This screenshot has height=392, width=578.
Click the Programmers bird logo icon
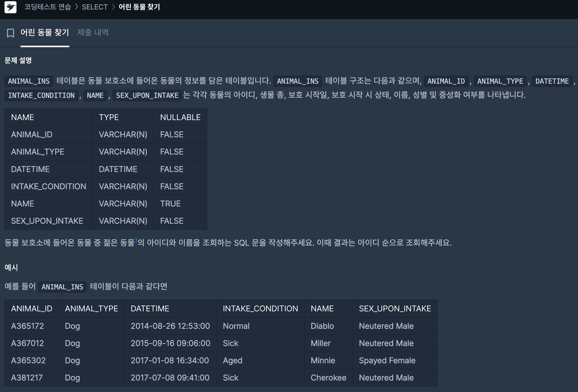click(x=10, y=7)
